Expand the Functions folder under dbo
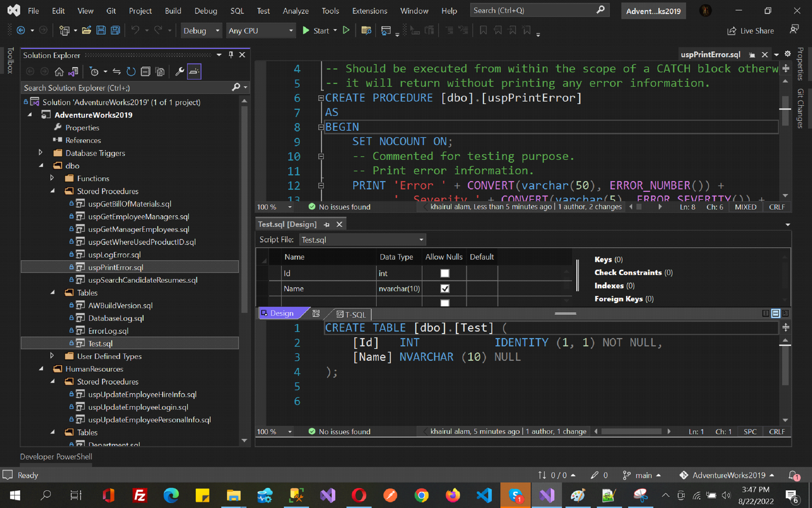This screenshot has height=508, width=812. (52, 178)
